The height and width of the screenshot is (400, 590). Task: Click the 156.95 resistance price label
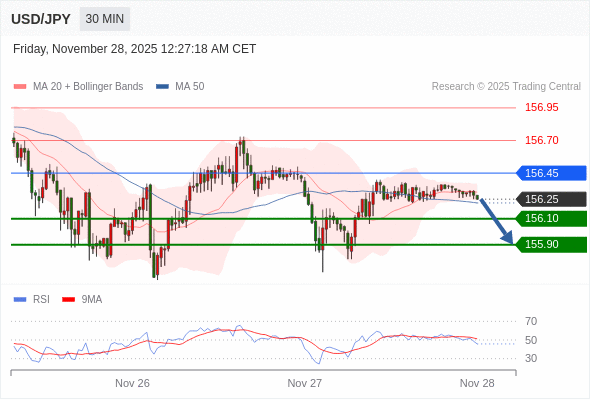[541, 108]
